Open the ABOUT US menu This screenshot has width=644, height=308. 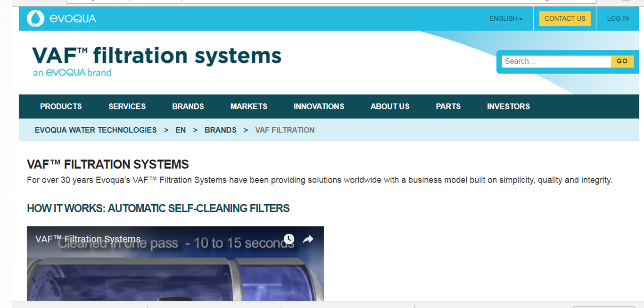(x=390, y=107)
